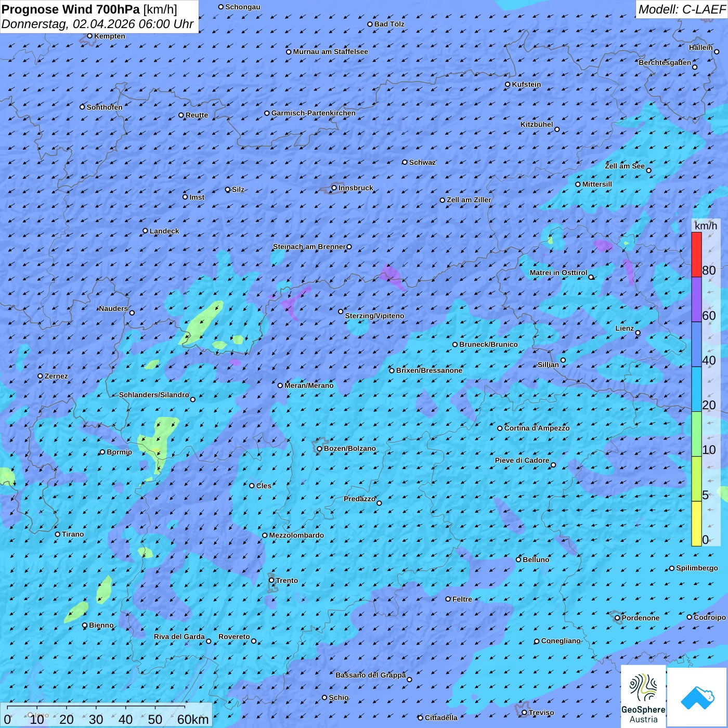Click the Innsbruck city marker
This screenshot has width=728, height=728.
(334, 188)
